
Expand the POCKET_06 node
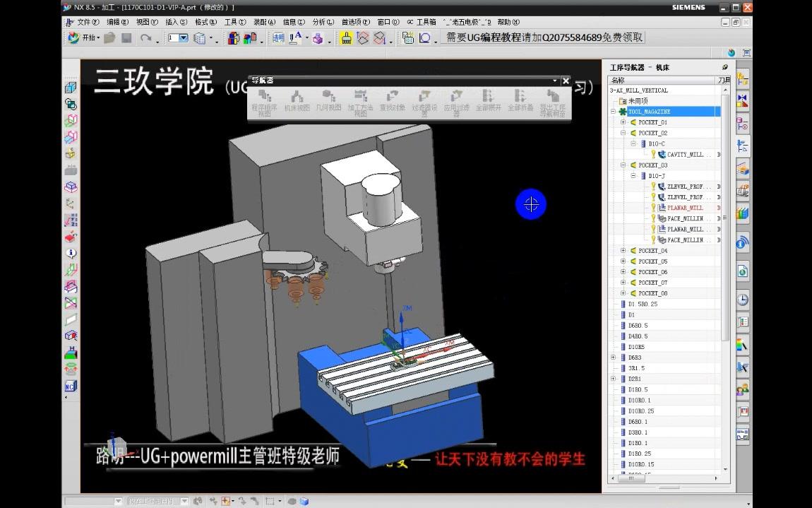click(623, 271)
